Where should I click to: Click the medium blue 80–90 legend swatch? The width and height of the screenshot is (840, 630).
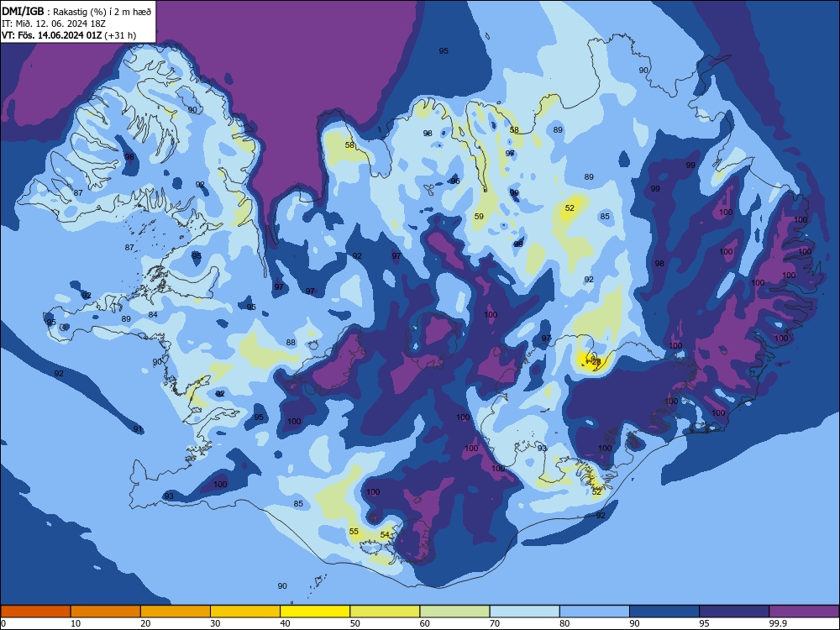(x=595, y=612)
